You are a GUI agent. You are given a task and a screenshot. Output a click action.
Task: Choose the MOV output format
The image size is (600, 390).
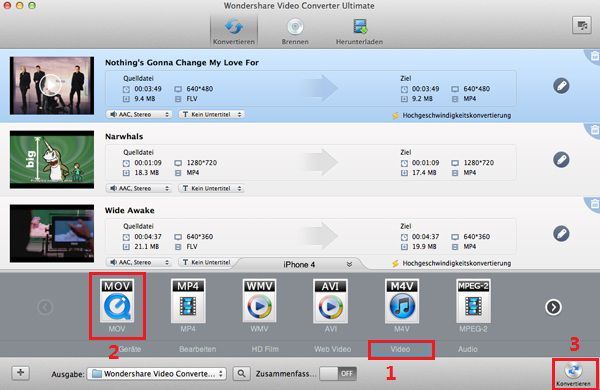[x=117, y=305]
